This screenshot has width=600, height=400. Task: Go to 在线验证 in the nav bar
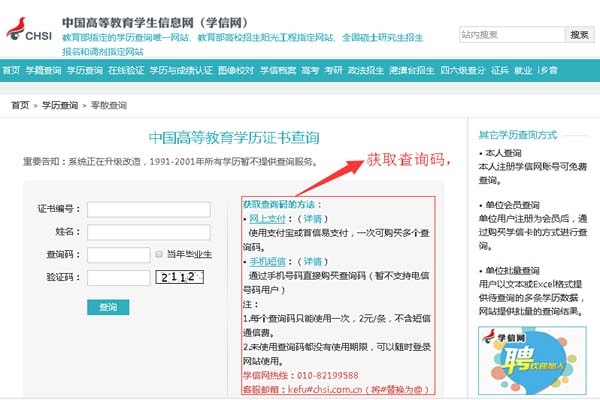click(x=127, y=71)
